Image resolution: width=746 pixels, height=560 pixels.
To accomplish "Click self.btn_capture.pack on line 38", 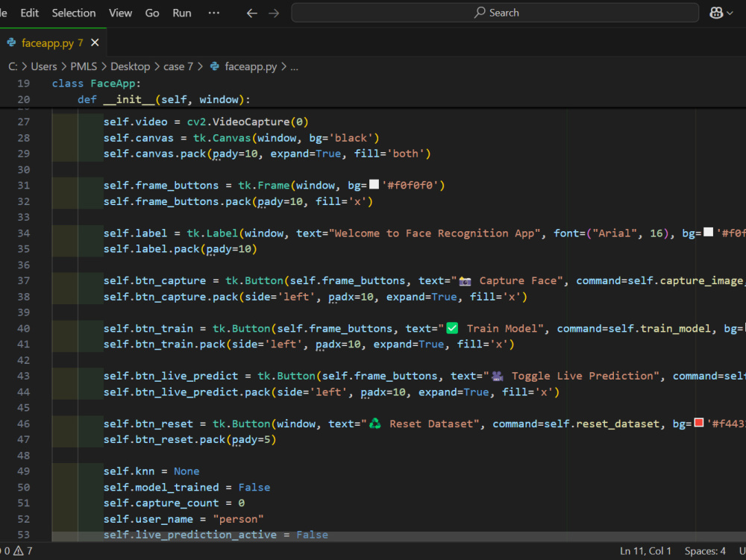I will [x=171, y=297].
